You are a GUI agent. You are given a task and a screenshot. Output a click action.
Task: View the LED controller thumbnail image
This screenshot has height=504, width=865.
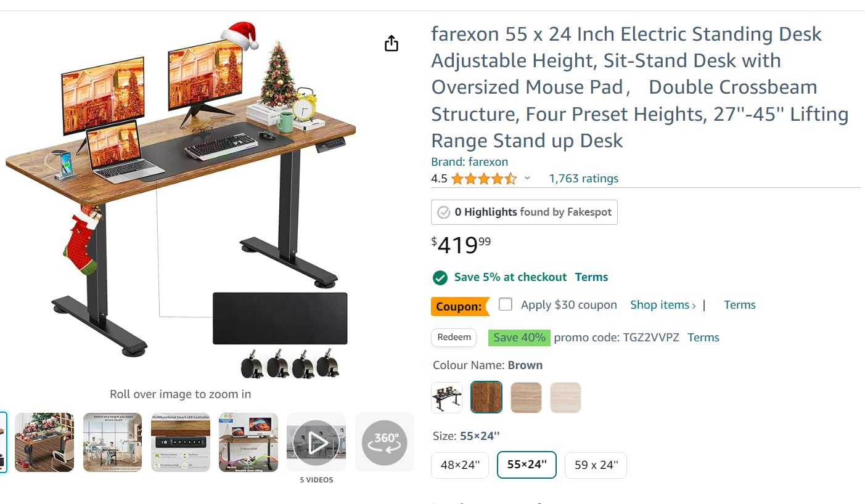[181, 442]
